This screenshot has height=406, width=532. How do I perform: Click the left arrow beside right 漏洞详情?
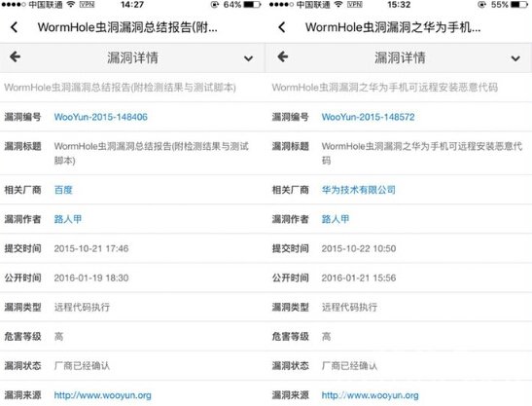point(283,56)
